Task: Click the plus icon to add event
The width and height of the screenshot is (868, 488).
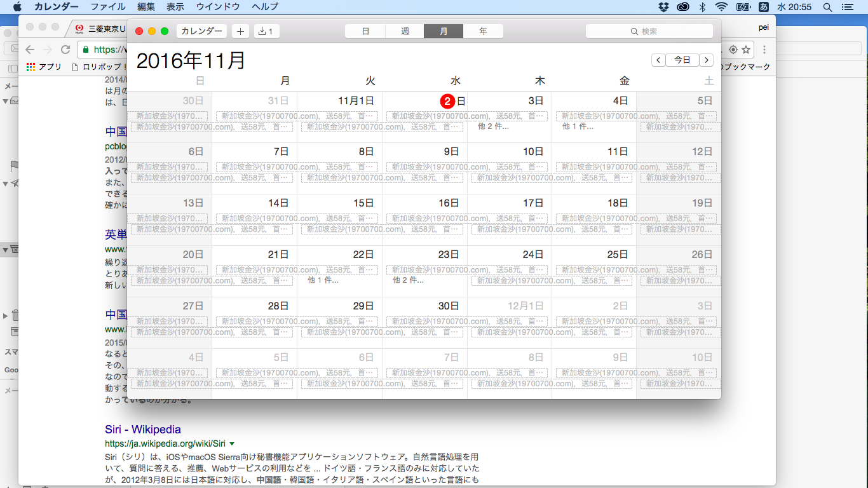Action: 240,31
